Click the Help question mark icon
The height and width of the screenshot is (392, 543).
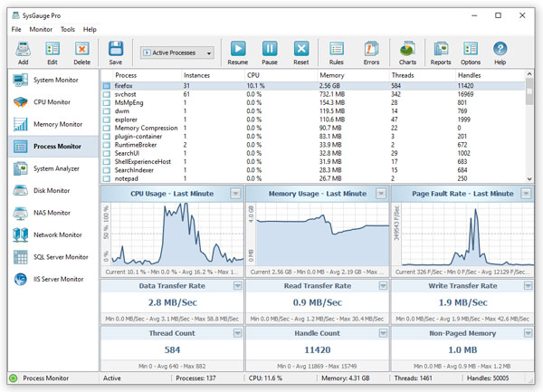coord(500,49)
